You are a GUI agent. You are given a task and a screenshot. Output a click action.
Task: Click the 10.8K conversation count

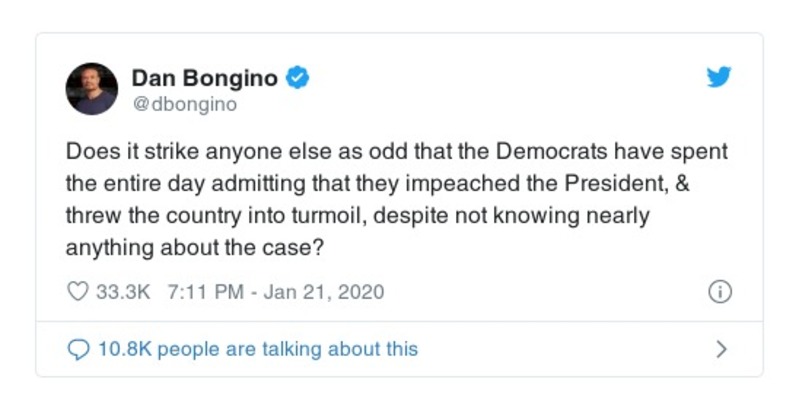click(124, 349)
